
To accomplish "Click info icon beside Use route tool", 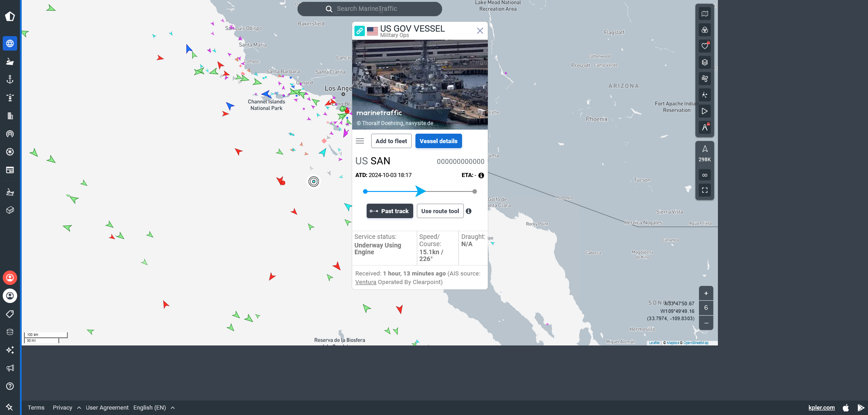I will click(x=469, y=211).
